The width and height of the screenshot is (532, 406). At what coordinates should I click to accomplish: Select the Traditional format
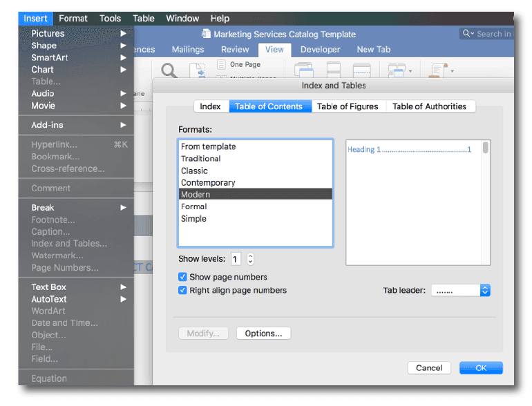255,159
